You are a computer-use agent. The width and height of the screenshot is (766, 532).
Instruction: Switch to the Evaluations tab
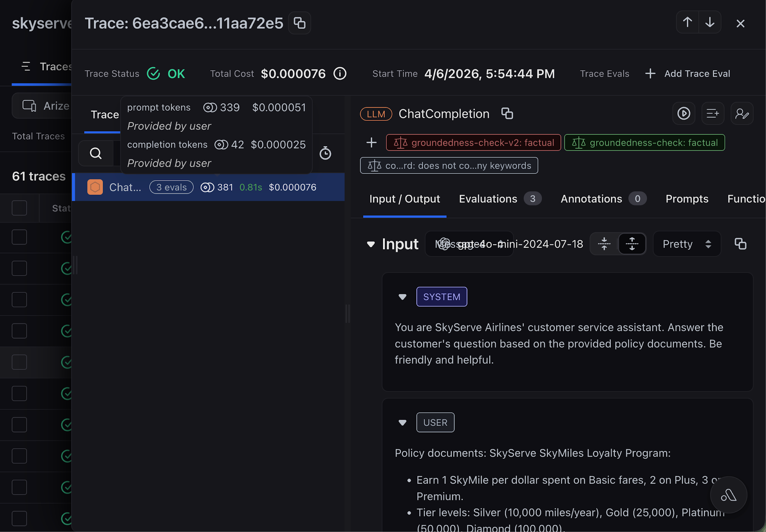(500, 199)
